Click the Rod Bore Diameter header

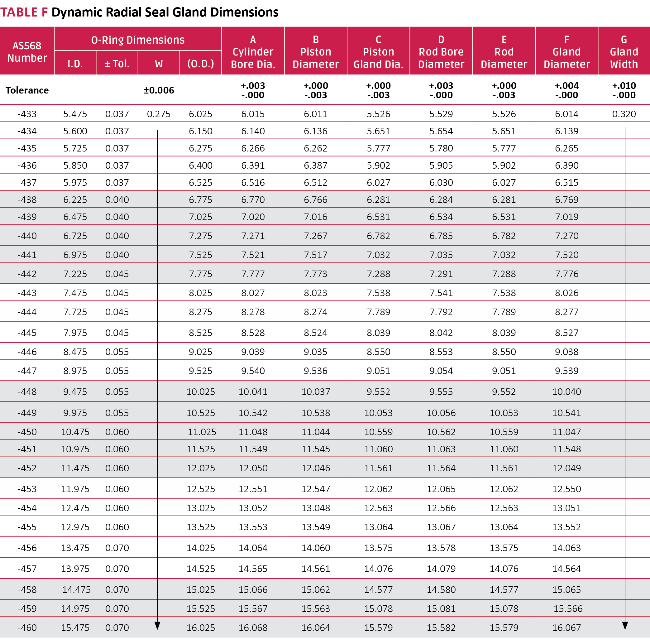(x=441, y=51)
